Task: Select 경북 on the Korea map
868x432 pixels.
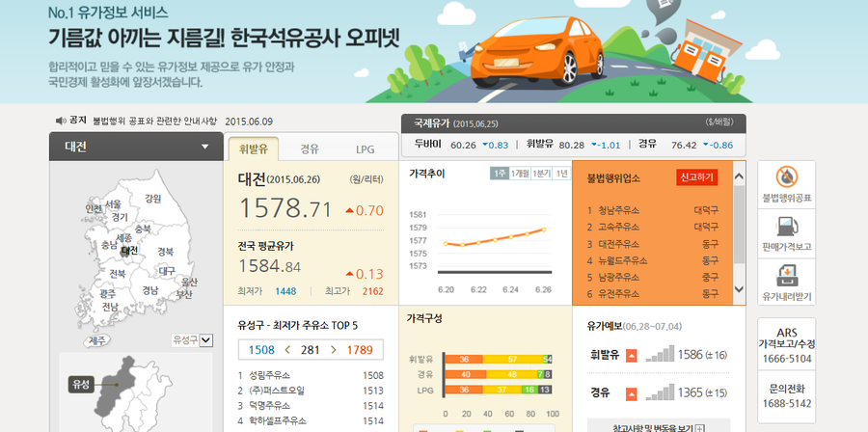Action: click(166, 252)
